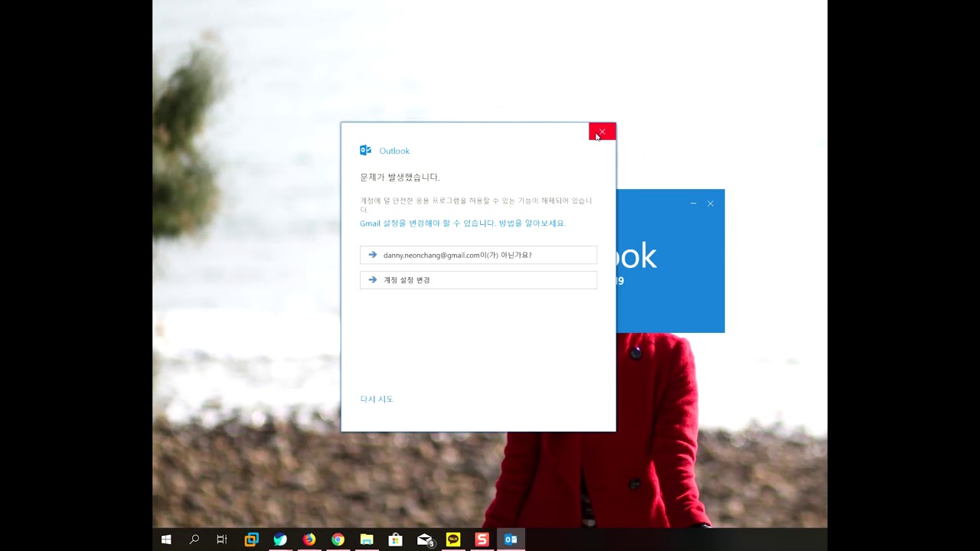
Task: Open red S app in taskbar
Action: pos(482,540)
